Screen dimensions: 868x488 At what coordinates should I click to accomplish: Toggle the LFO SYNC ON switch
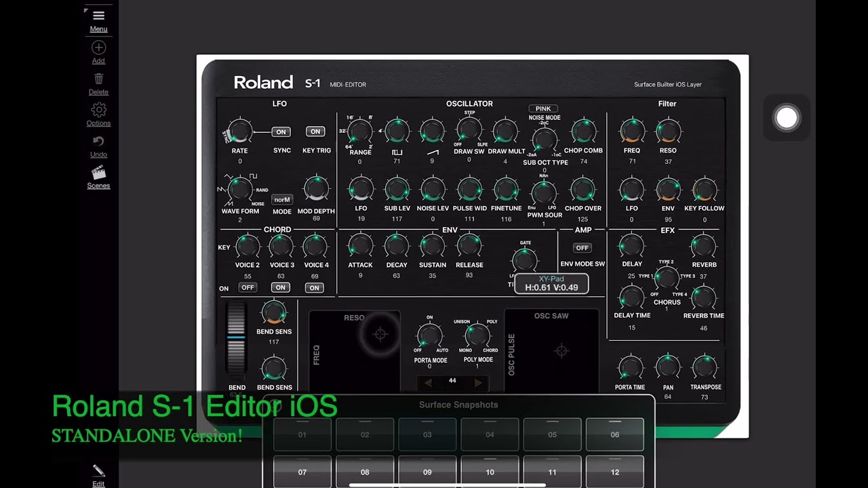[281, 131]
